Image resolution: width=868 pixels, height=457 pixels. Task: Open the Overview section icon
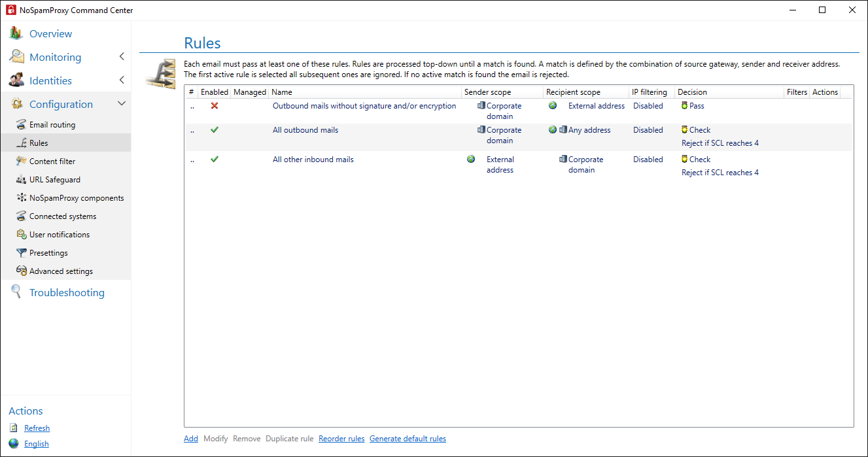16,33
